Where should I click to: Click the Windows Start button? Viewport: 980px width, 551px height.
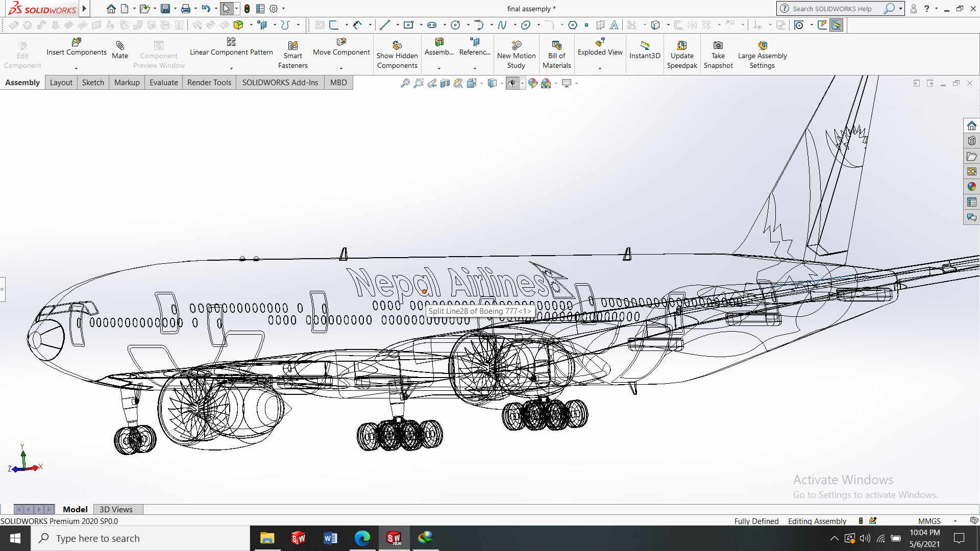tap(15, 538)
